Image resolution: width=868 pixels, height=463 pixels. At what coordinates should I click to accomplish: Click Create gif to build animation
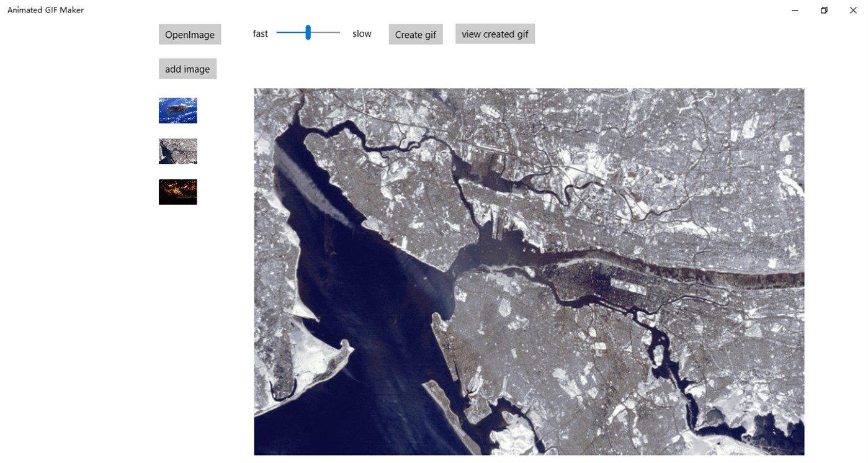click(415, 34)
